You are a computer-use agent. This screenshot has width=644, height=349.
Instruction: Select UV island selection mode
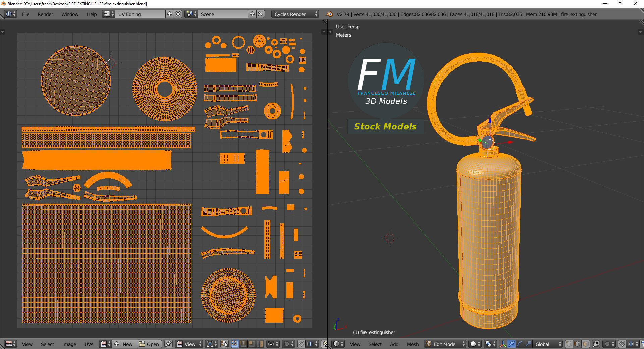coord(260,344)
